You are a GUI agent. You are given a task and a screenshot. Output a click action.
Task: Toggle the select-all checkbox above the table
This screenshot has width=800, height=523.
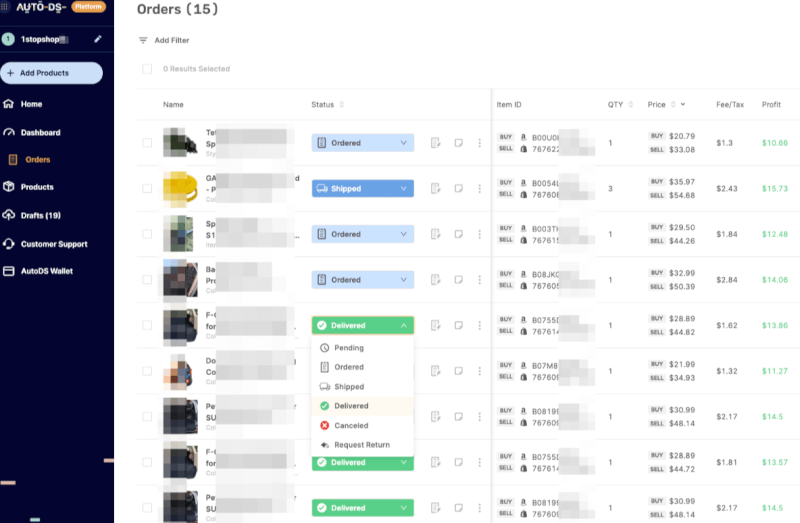[x=147, y=69]
